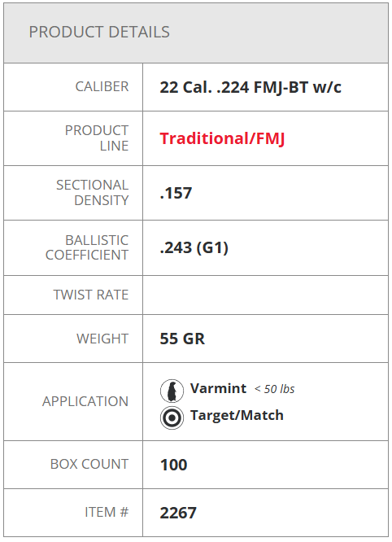The width and height of the screenshot is (392, 542).
Task: Select the Target/Match application label
Action: coord(237,415)
